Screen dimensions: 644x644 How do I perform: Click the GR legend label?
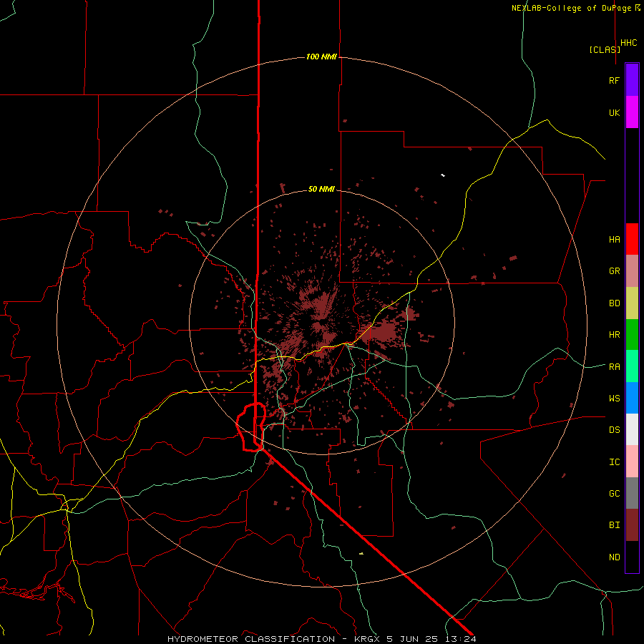tap(614, 271)
